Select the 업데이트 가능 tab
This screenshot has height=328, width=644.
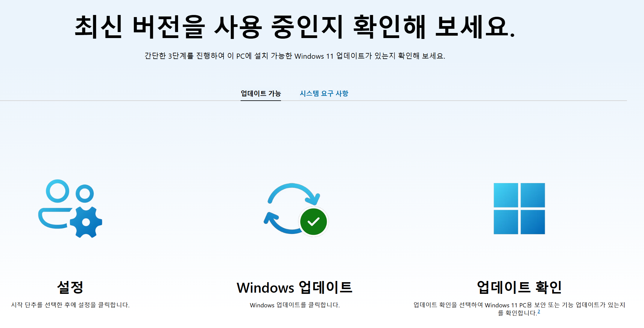click(x=261, y=93)
